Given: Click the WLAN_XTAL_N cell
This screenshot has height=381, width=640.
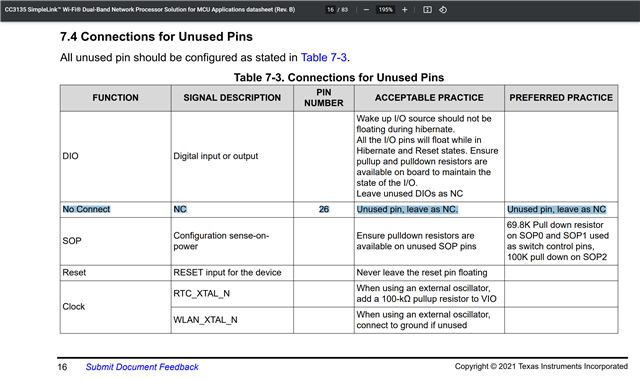Looking at the screenshot, I should click(x=232, y=320).
